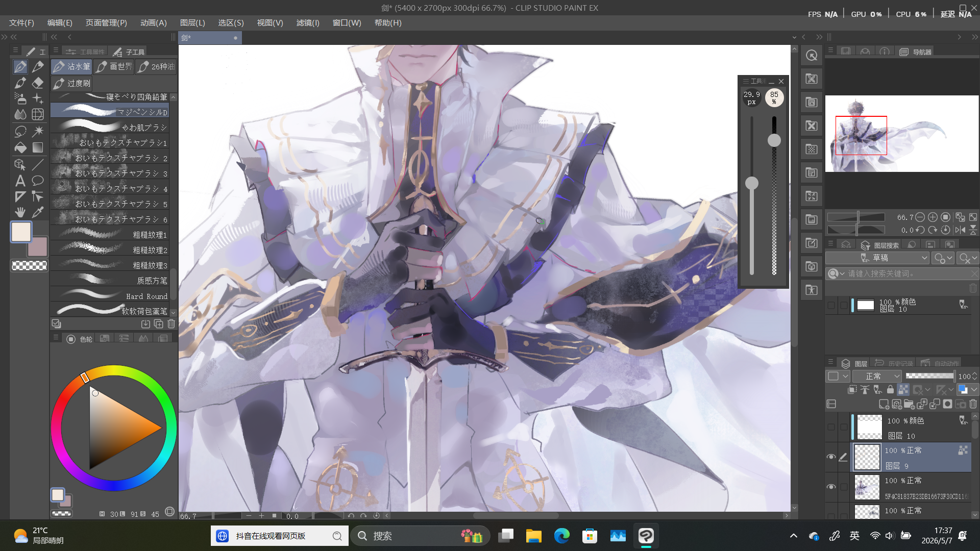This screenshot has width=980, height=551.
Task: Zoom out with the navigator minus icon
Action: click(920, 217)
